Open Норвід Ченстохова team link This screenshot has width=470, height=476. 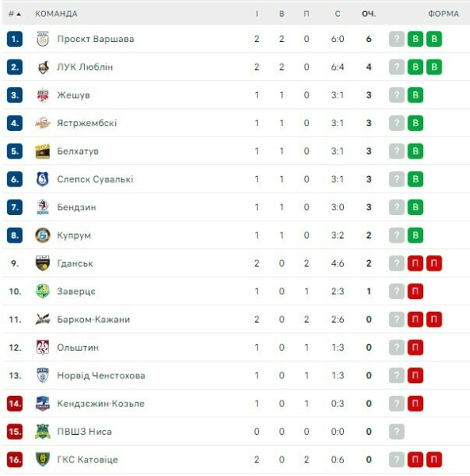pos(101,375)
